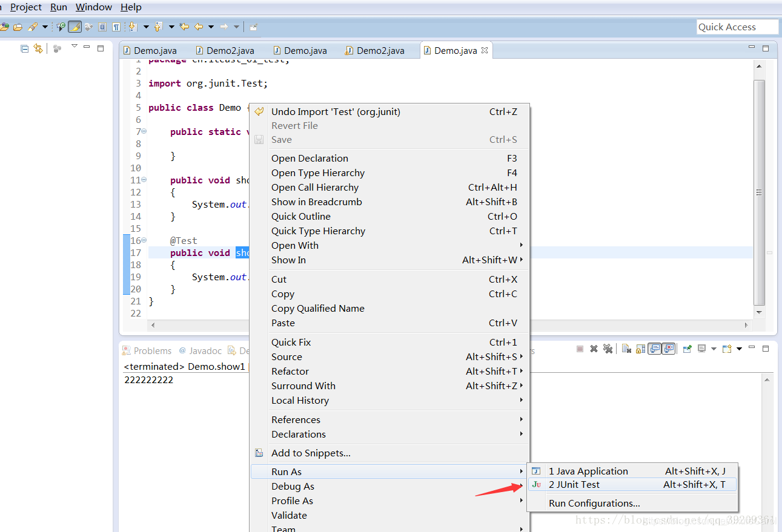Image resolution: width=782 pixels, height=532 pixels.
Task: Toggle Scroll Lock in console toolbar
Action: coord(641,349)
